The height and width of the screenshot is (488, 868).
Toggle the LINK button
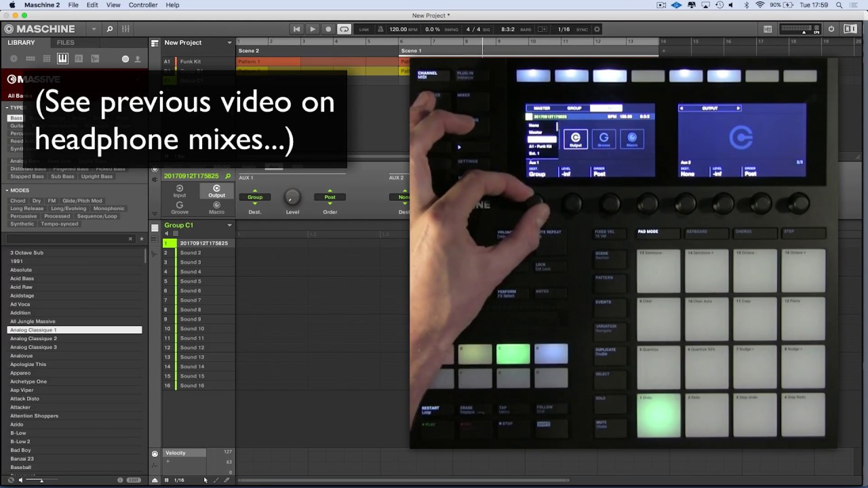pos(364,29)
